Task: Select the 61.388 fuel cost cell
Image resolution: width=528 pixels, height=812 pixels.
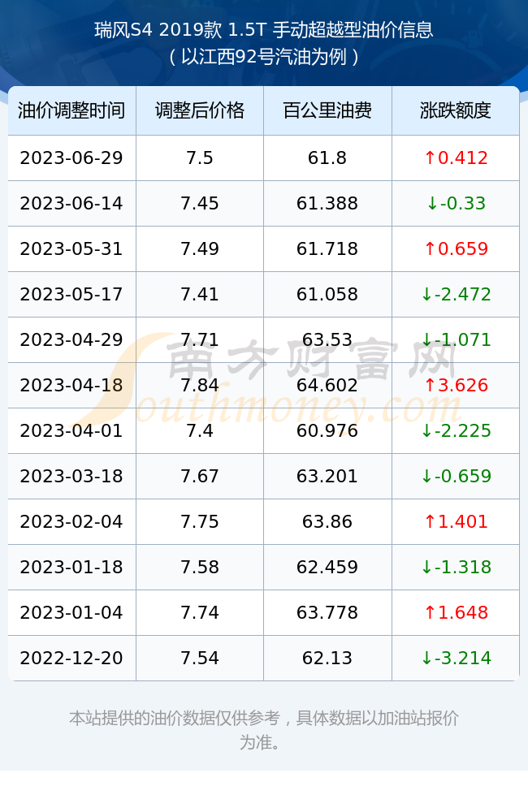Action: coord(327,204)
